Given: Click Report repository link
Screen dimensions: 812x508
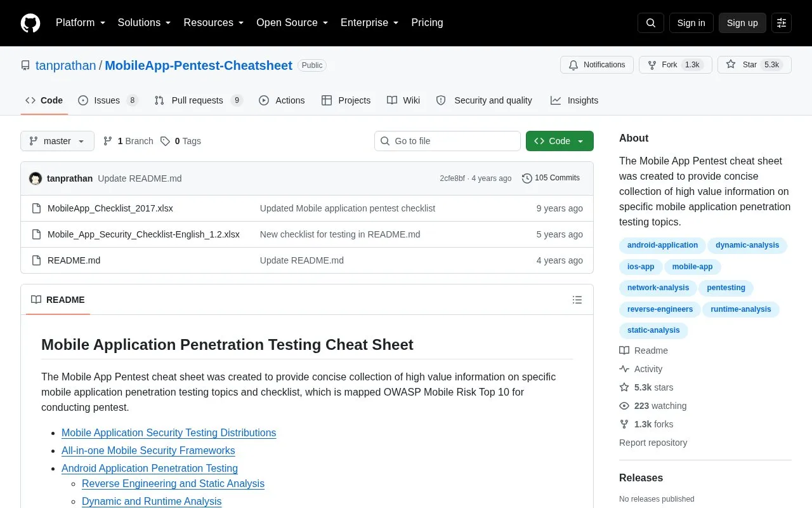Looking at the screenshot, I should (653, 443).
